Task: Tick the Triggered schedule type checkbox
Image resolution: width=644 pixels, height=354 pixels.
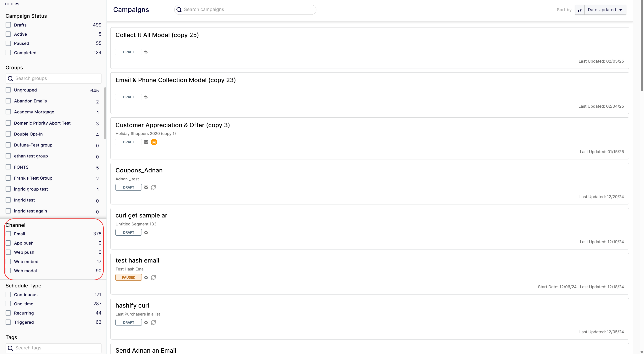Action: [x=8, y=322]
